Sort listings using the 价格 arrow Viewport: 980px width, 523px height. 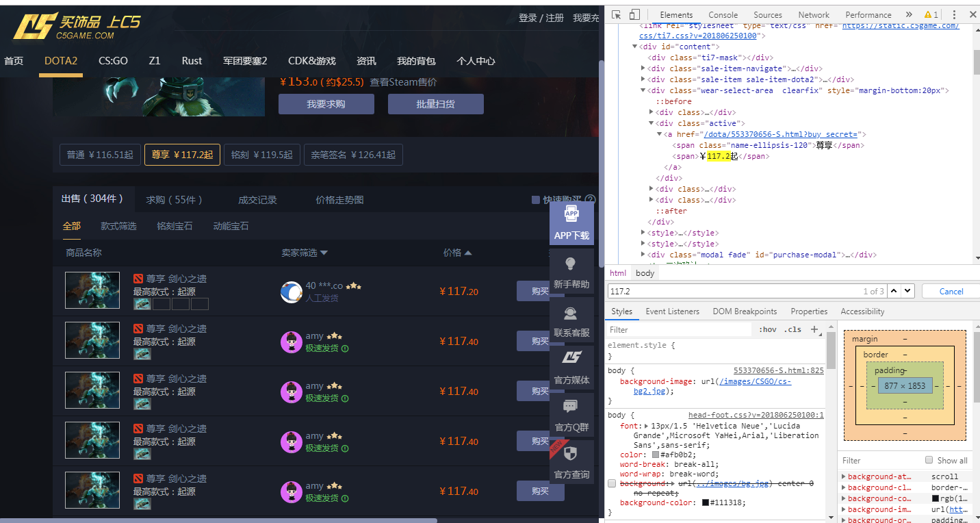468,253
